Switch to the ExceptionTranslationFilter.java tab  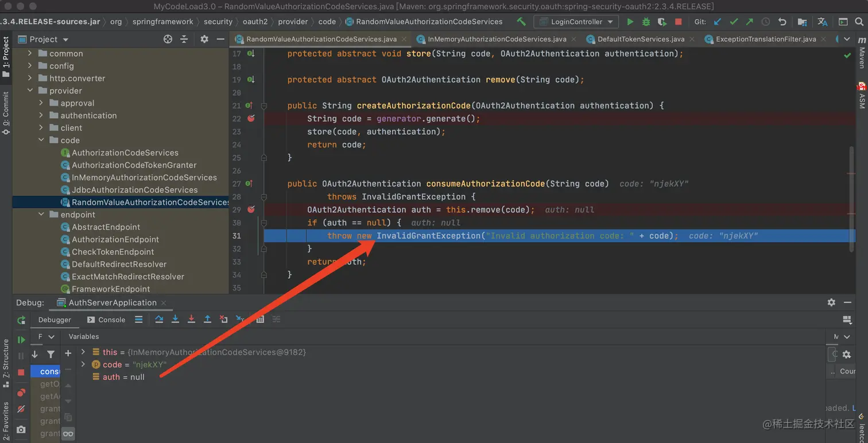766,39
